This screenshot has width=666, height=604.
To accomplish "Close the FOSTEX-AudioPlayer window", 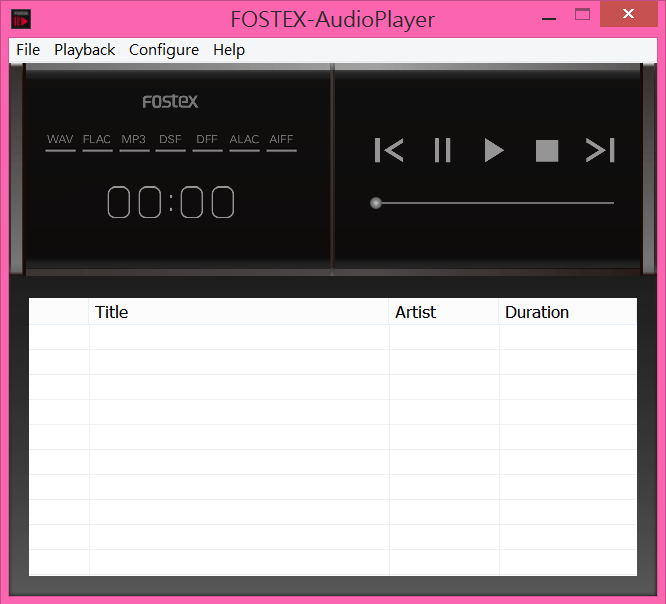I will [x=628, y=14].
